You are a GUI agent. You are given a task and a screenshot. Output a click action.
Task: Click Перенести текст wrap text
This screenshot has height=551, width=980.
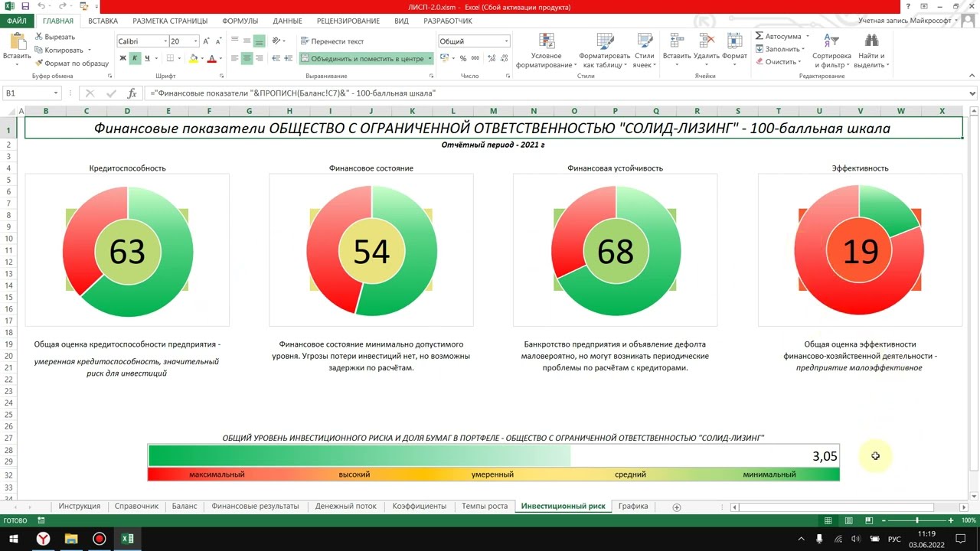tap(332, 41)
